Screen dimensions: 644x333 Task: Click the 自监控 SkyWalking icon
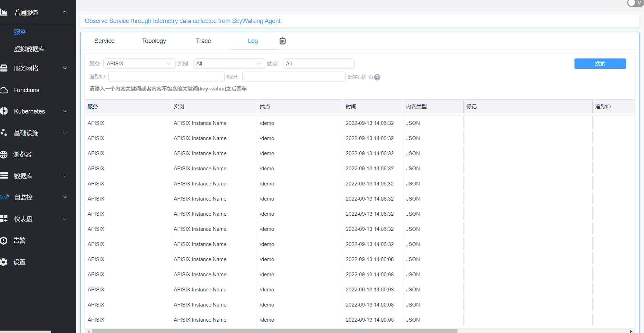[x=4, y=197]
